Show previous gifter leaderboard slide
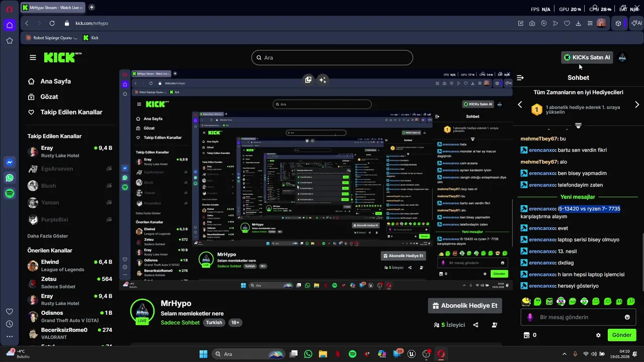Viewport: 644px width, 362px height. (520, 105)
